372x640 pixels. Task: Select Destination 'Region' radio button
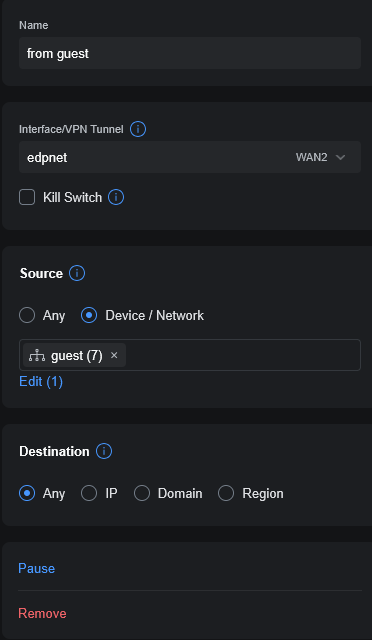(226, 493)
